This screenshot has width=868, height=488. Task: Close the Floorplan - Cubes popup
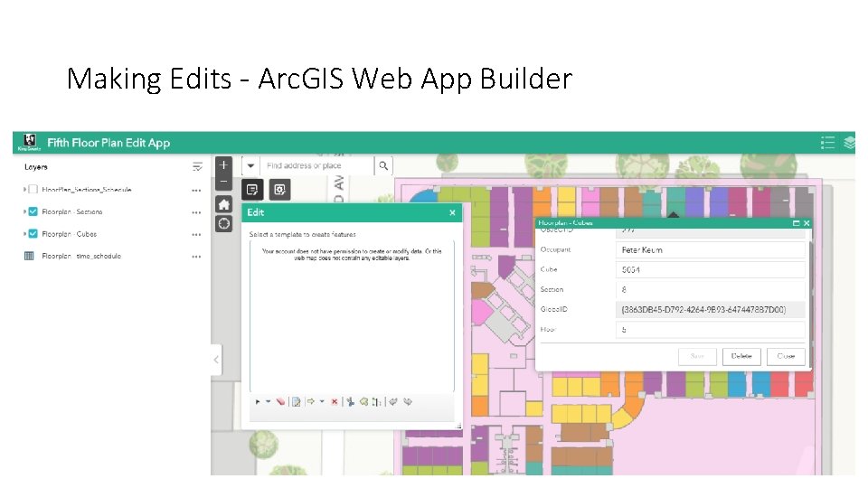(x=807, y=223)
